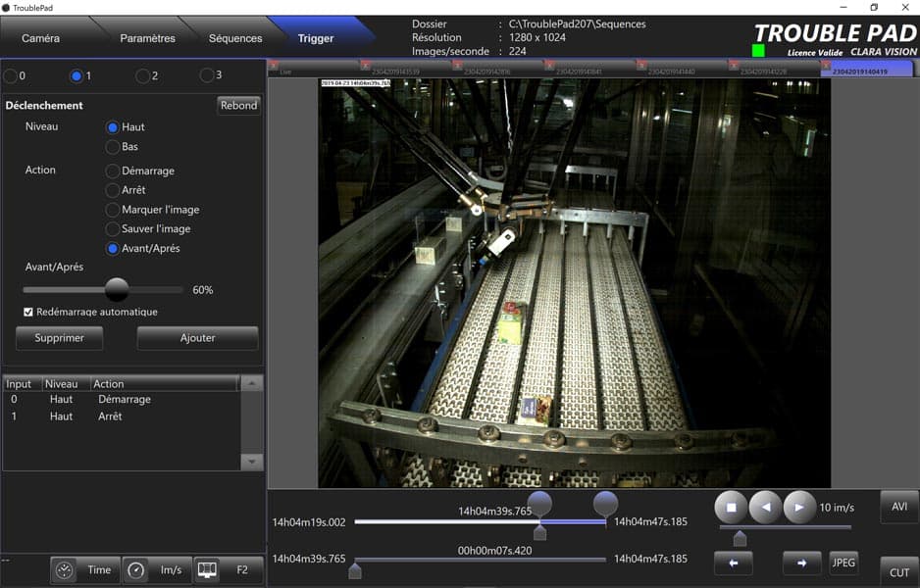Image resolution: width=920 pixels, height=588 pixels.
Task: Set Niveau to Bas
Action: (113, 147)
